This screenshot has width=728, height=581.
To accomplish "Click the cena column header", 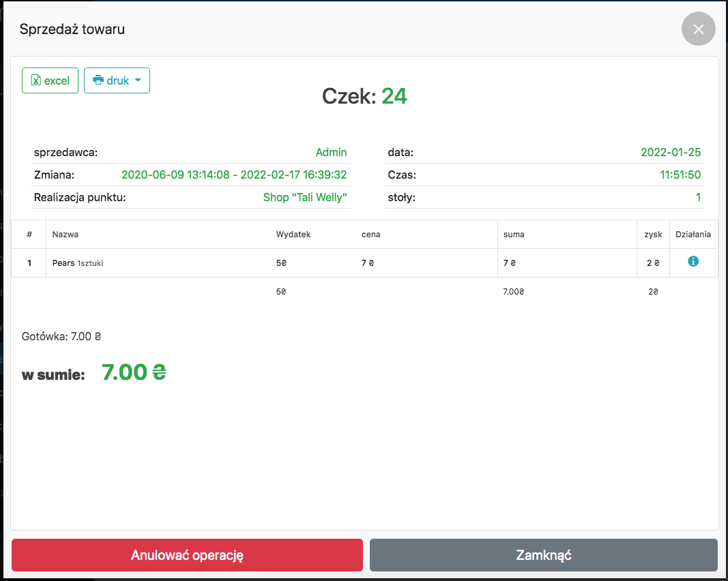I will (x=370, y=234).
